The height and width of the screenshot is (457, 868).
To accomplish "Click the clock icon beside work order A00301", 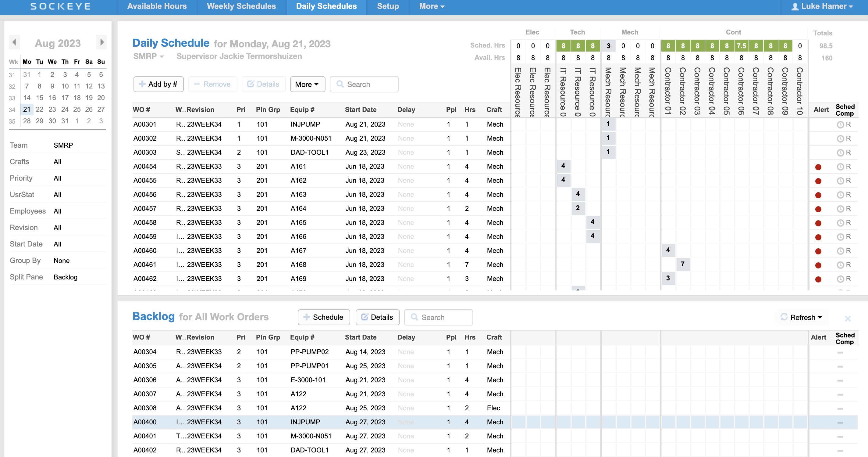I will pos(840,124).
